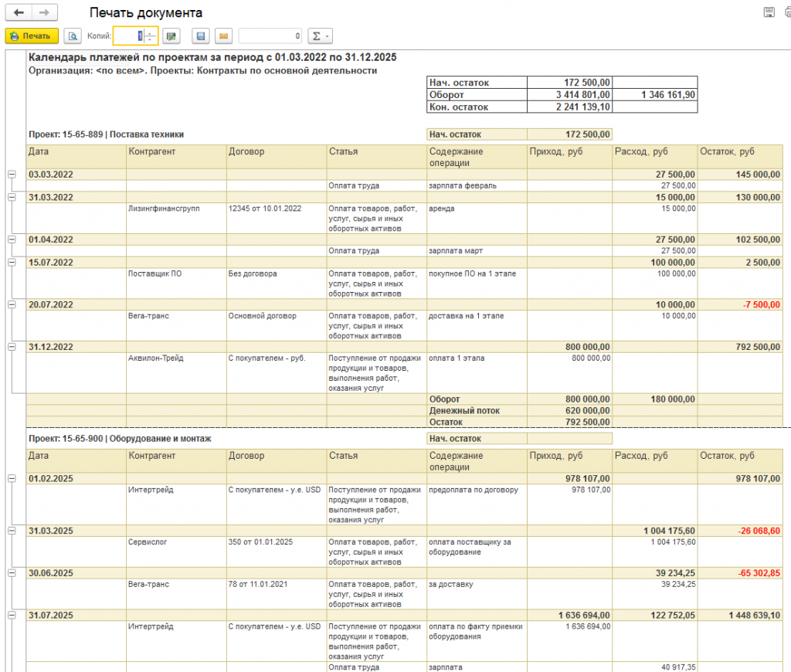Viewport: 791px width, 672px height.
Task: Click contract cell '12345 от 10.01.2022'
Action: [277, 218]
